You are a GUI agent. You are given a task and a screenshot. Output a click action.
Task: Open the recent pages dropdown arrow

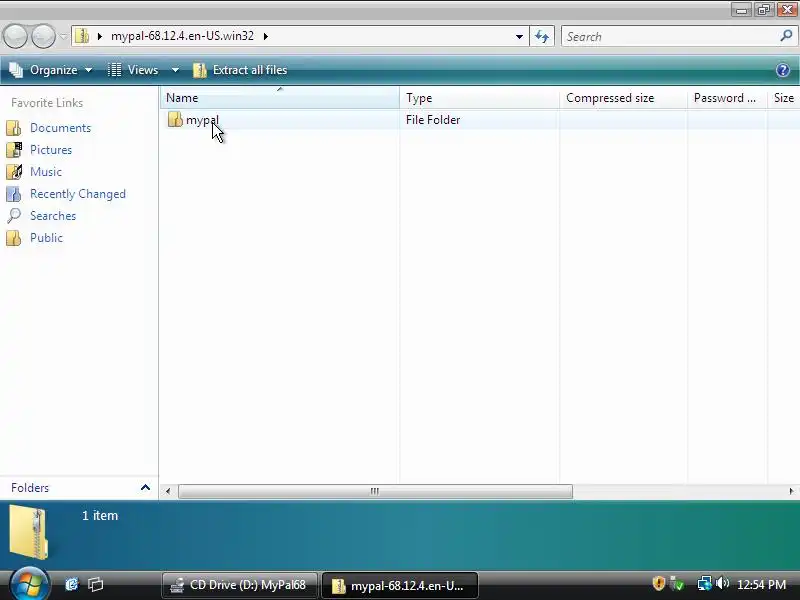click(x=63, y=37)
